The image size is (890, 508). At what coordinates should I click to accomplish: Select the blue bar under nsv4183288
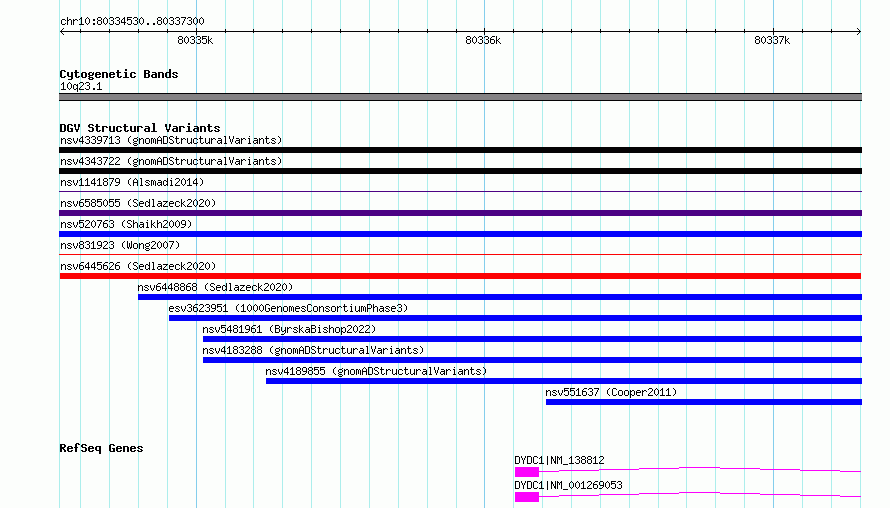pyautogui.click(x=532, y=360)
